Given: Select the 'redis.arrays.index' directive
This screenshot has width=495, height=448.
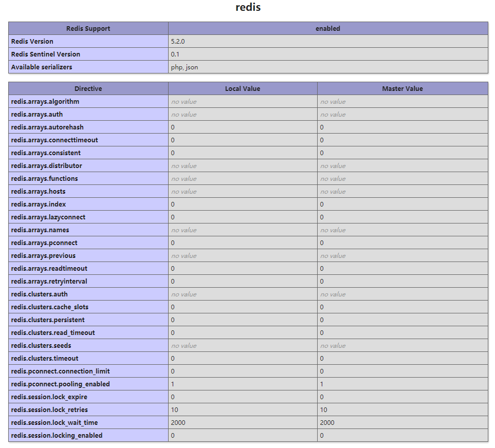Looking at the screenshot, I should [x=39, y=204].
